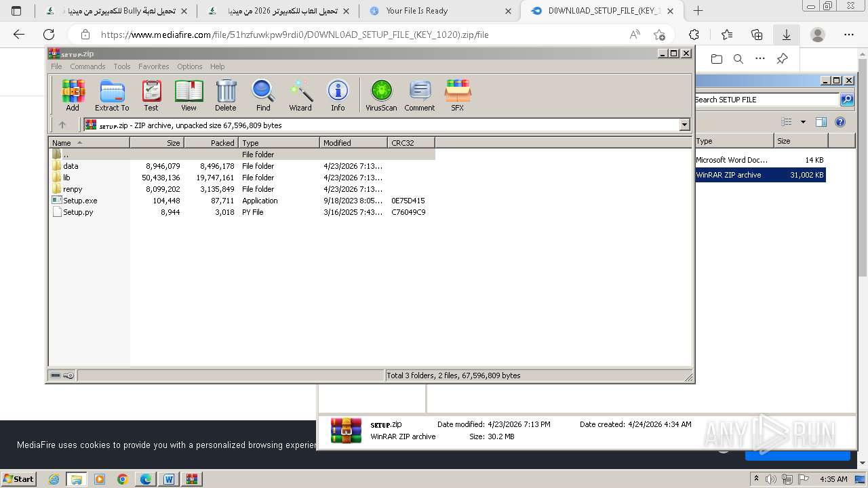Click the Find magnifier icon
Image resolution: width=868 pixels, height=488 pixels.
click(263, 95)
